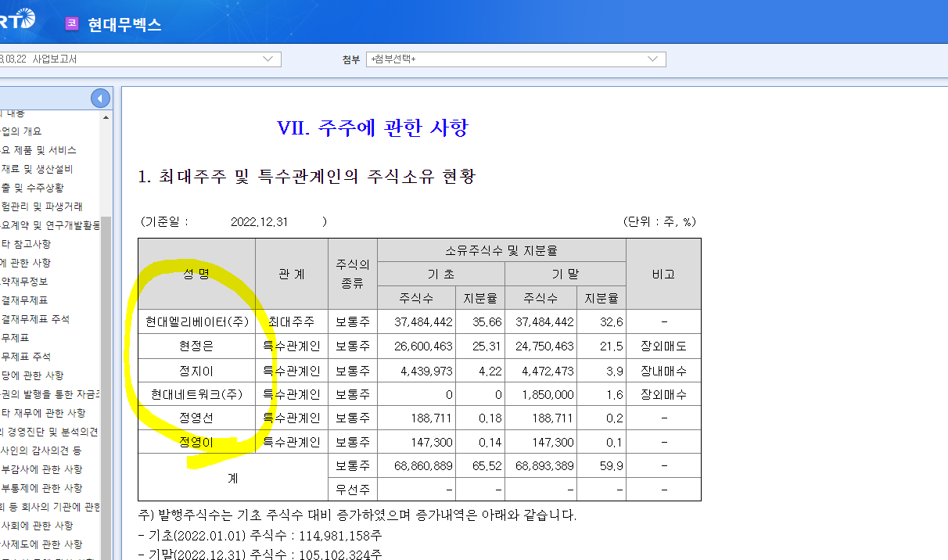Click the 기초(2022.01.01) 주식수 note line
This screenshot has height=560, width=948.
tap(260, 536)
